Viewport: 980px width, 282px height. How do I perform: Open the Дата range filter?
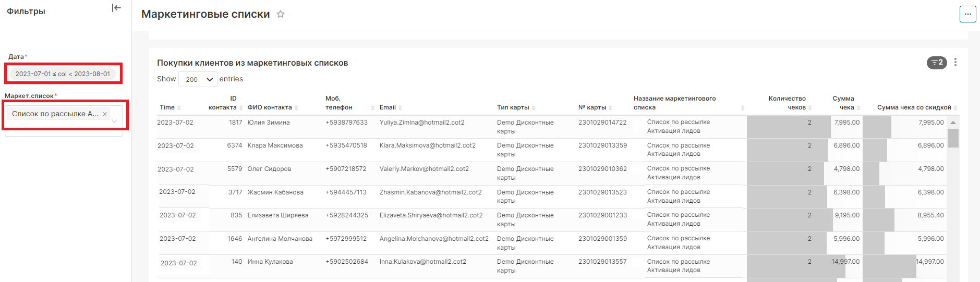coord(63,74)
